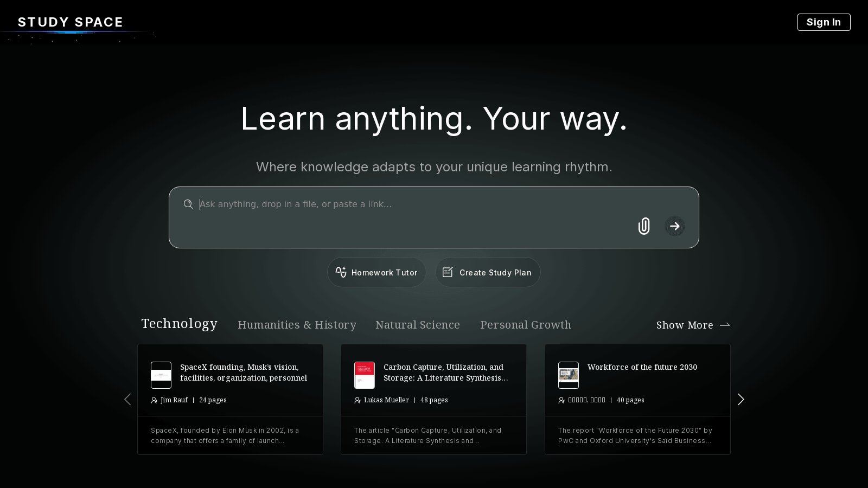The image size is (868, 488).
Task: Click author name Jim Rauf
Action: 174,400
